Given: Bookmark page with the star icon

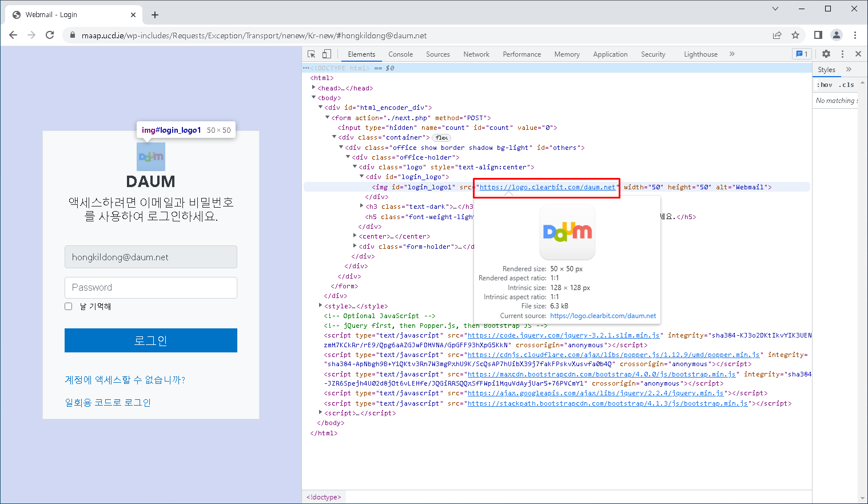Looking at the screenshot, I should pos(795,35).
